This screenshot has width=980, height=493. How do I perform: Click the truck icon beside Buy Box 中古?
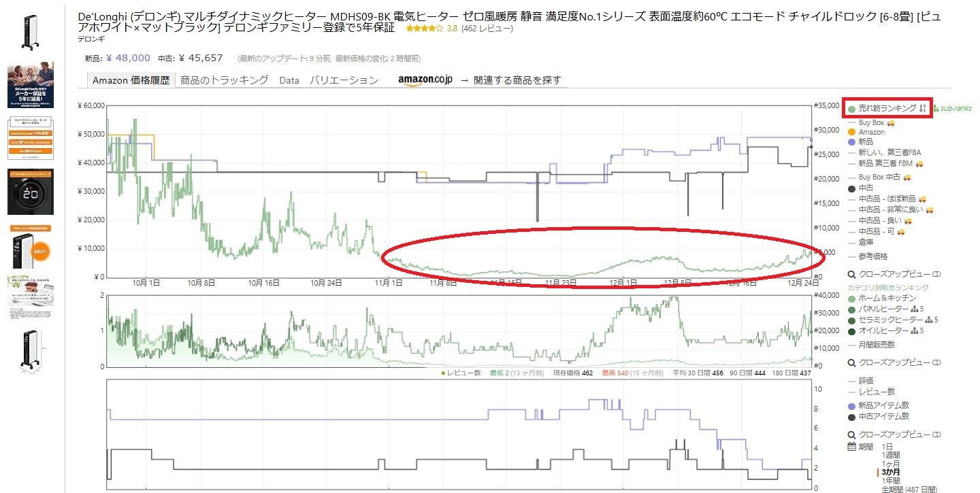(907, 177)
